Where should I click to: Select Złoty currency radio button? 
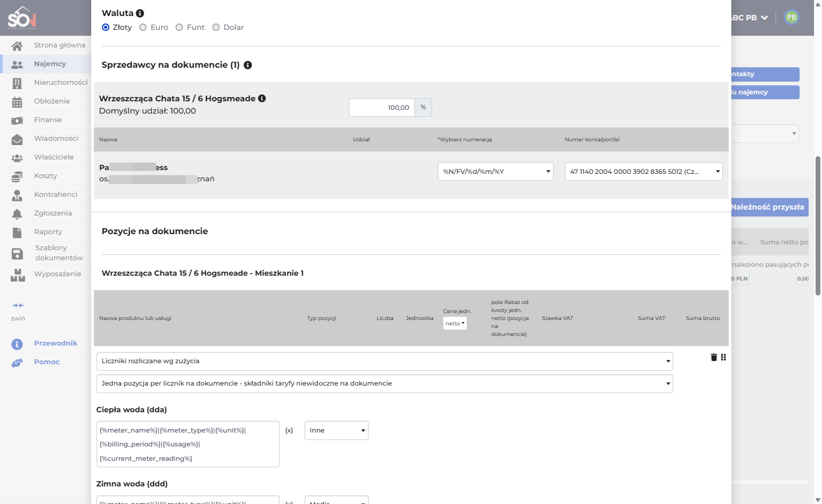click(106, 27)
